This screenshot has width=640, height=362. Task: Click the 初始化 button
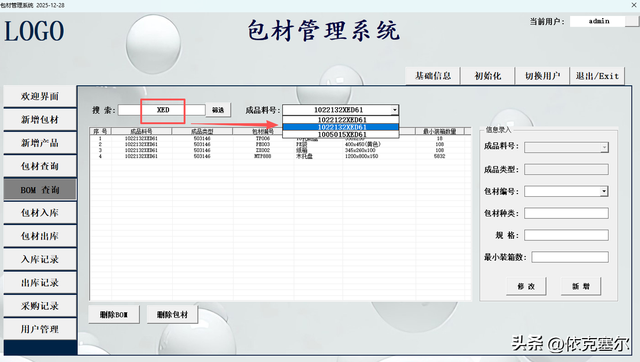click(x=487, y=76)
